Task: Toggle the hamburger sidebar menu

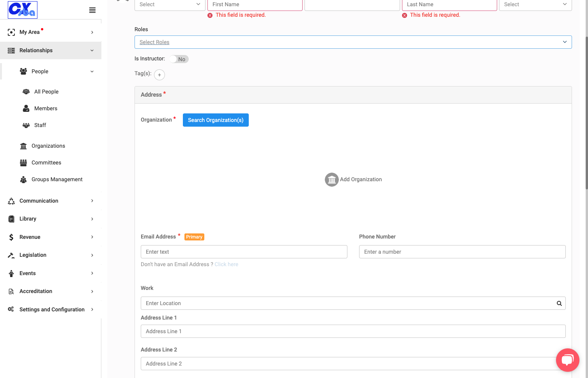Action: pyautogui.click(x=92, y=10)
